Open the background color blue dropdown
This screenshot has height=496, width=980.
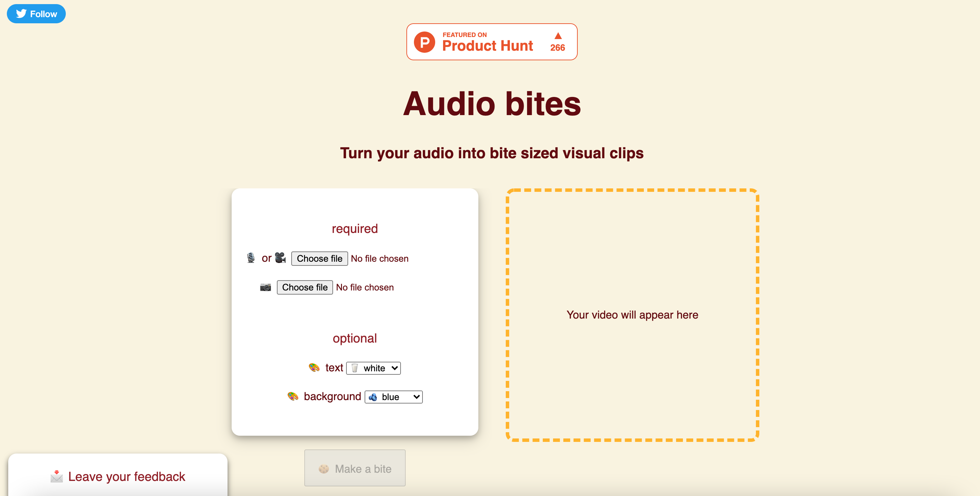coord(393,397)
